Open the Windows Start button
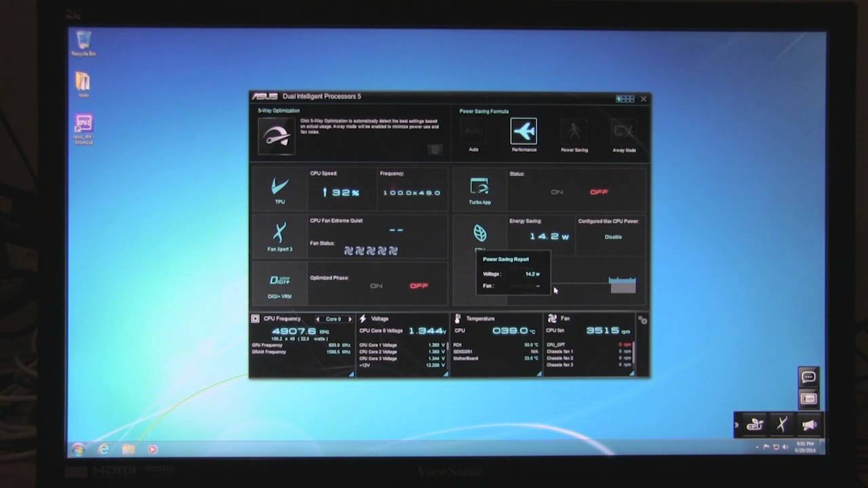This screenshot has height=488, width=868. [x=78, y=449]
